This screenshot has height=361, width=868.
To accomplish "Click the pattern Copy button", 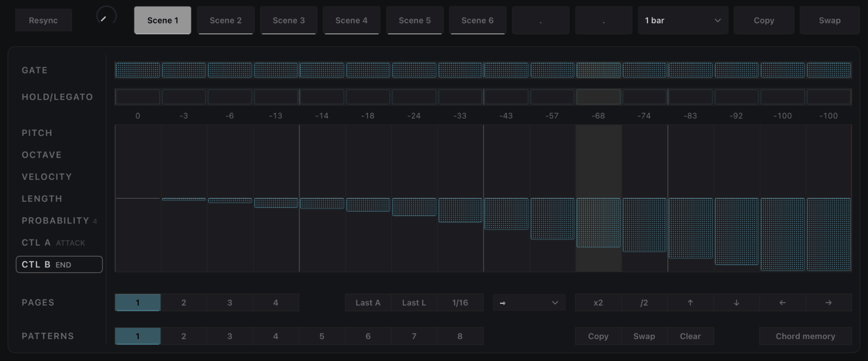I will (x=598, y=336).
